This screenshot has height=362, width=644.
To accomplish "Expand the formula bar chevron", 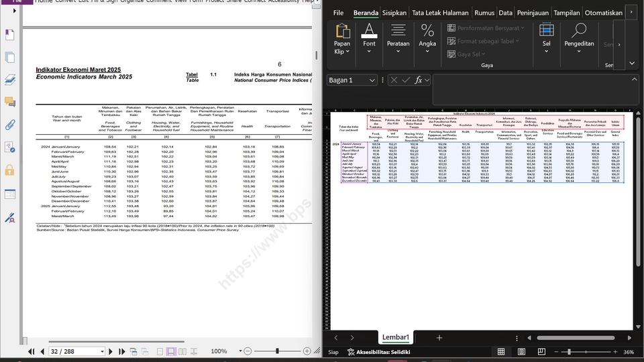I will click(x=635, y=79).
